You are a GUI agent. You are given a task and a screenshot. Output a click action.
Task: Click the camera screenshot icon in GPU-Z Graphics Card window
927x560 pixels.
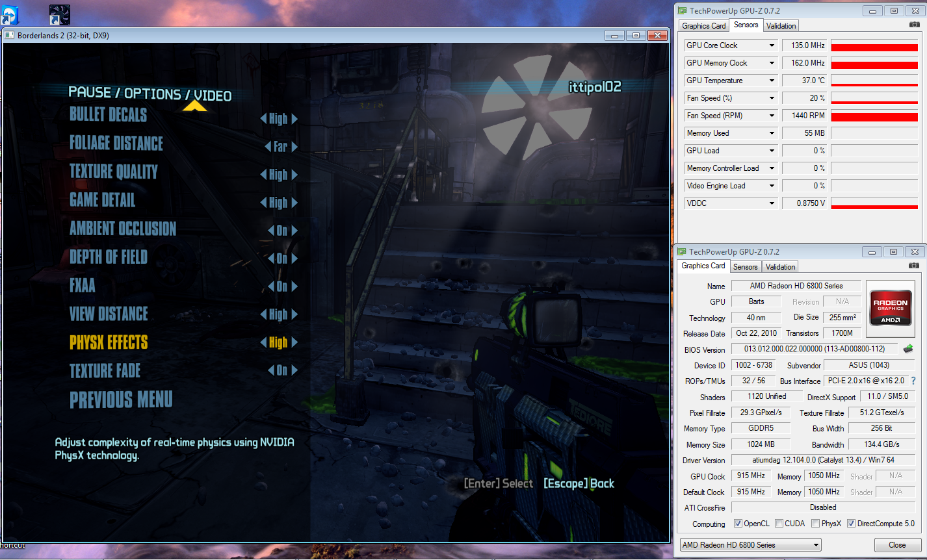tap(915, 266)
